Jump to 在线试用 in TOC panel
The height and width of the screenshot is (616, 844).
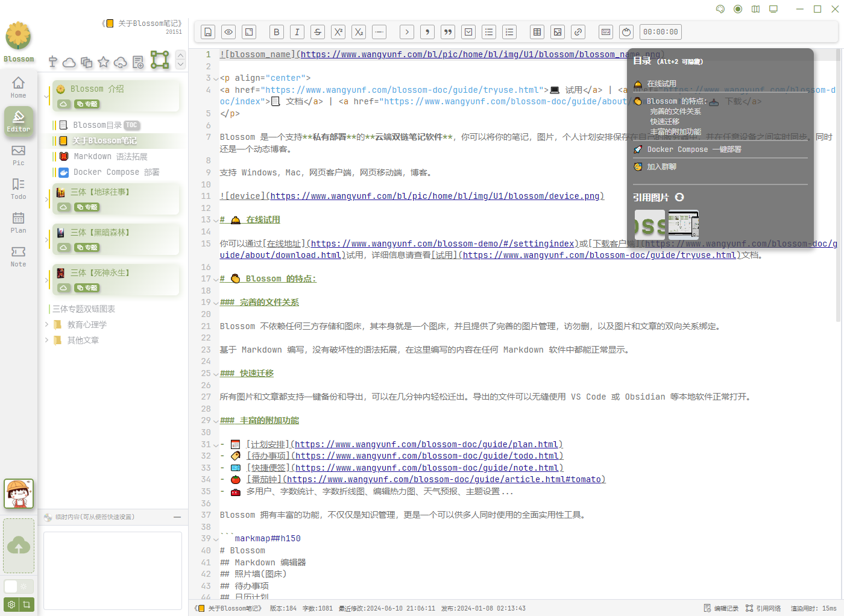click(x=661, y=84)
